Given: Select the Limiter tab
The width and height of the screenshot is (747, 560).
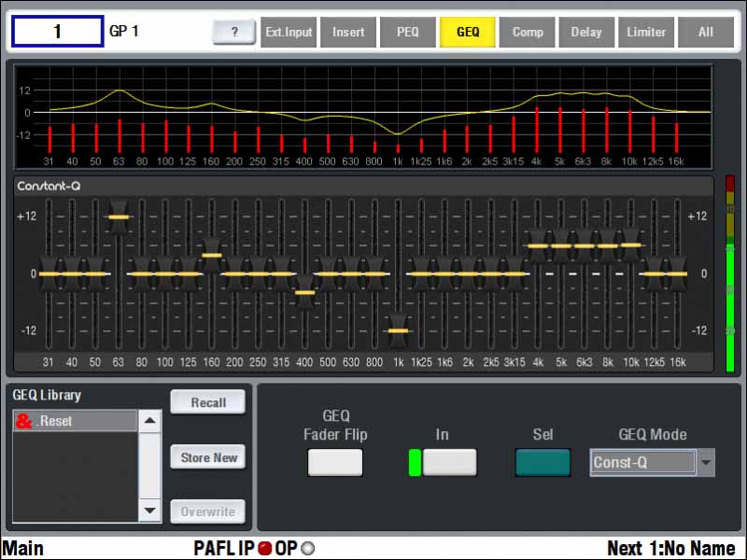Looking at the screenshot, I should tap(646, 32).
